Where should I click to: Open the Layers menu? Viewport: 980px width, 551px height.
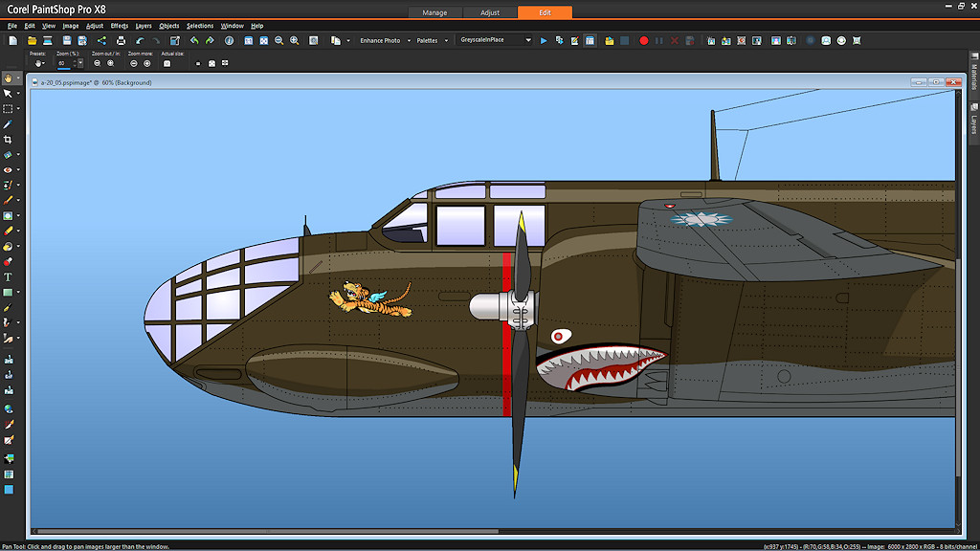point(144,26)
